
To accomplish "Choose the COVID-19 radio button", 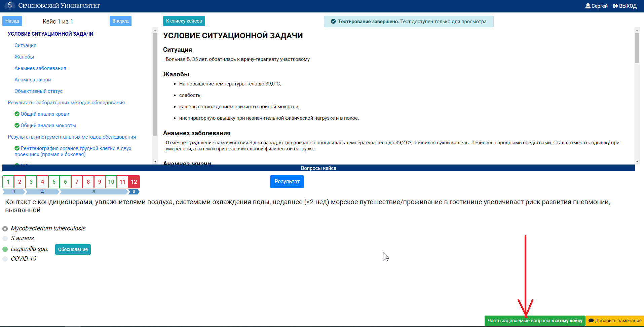I will coord(5,259).
